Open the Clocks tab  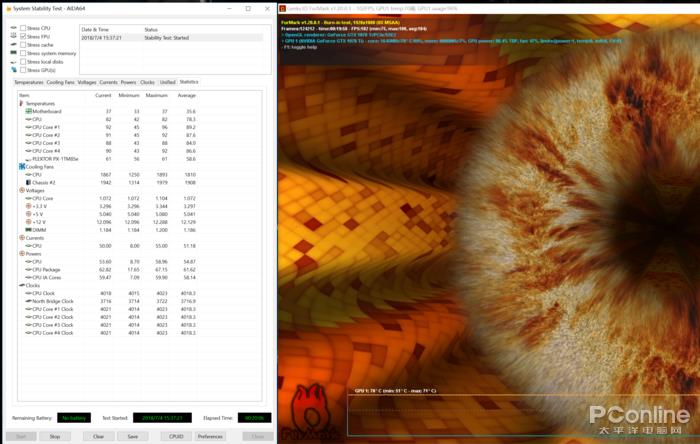click(x=147, y=82)
